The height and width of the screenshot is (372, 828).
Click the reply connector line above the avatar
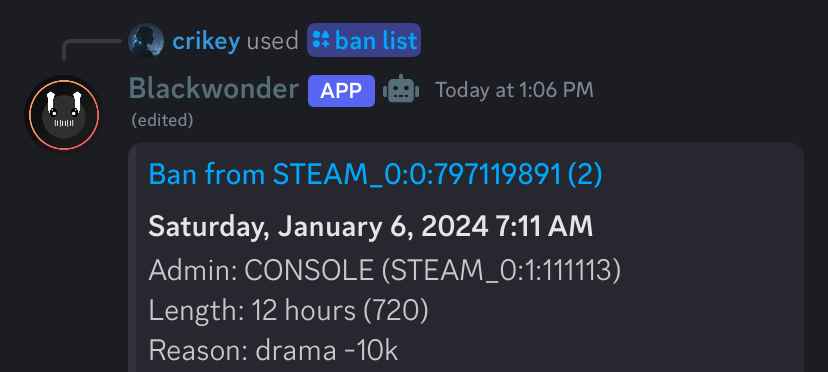[91, 49]
